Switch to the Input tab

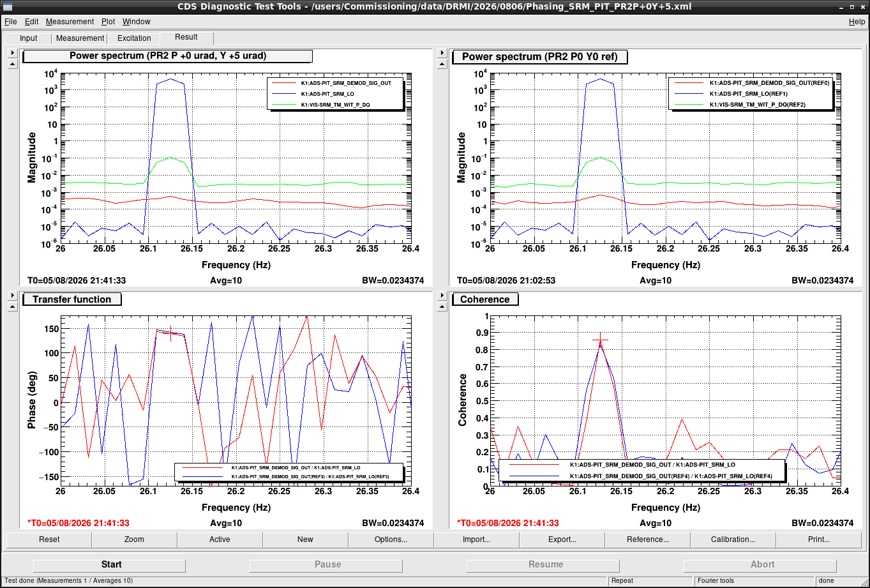29,38
